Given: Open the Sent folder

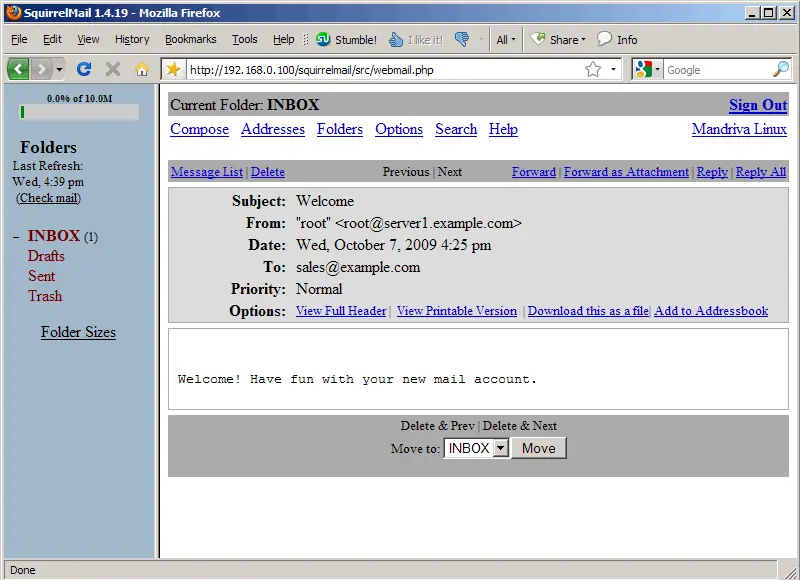Looking at the screenshot, I should coord(41,276).
